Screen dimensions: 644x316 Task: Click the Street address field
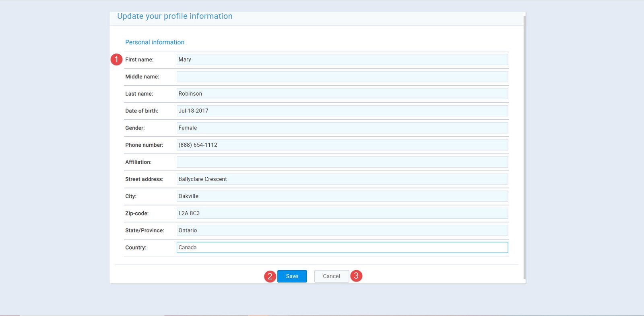coord(342,179)
